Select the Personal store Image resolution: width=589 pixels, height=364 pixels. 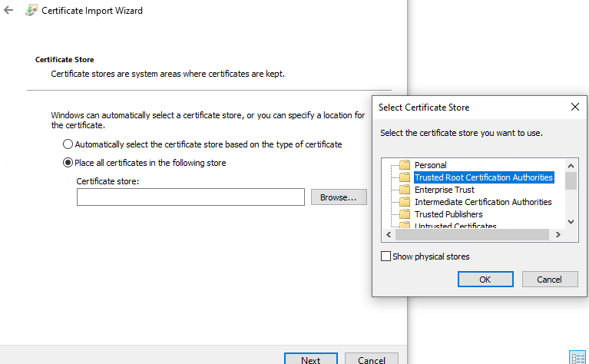pos(431,165)
